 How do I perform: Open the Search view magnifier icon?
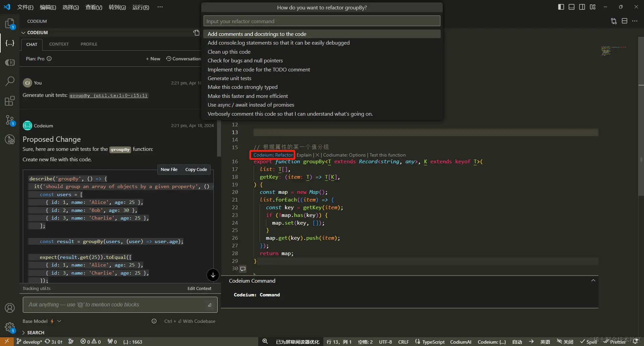(x=10, y=81)
